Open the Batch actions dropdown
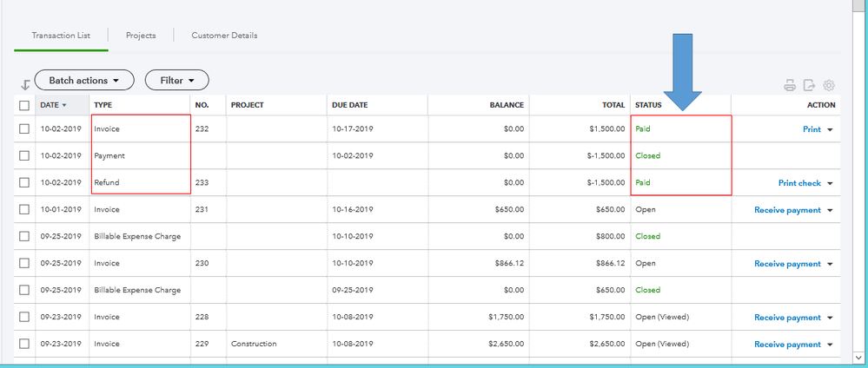 [84, 81]
